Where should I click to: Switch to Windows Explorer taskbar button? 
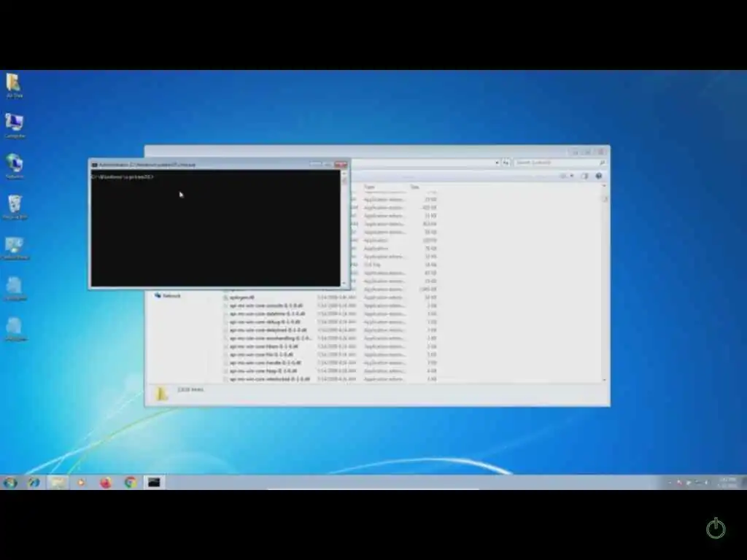pos(58,483)
